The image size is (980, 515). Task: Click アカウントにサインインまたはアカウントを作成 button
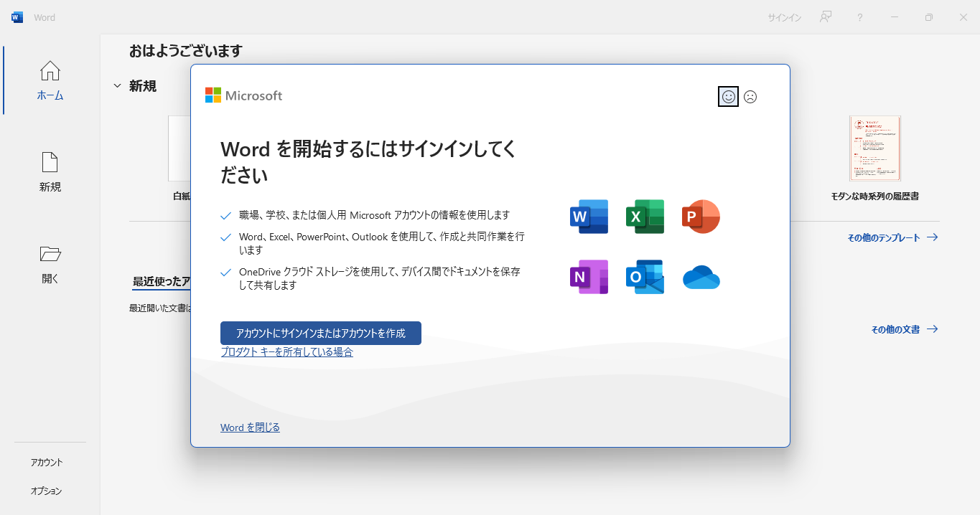coord(321,333)
